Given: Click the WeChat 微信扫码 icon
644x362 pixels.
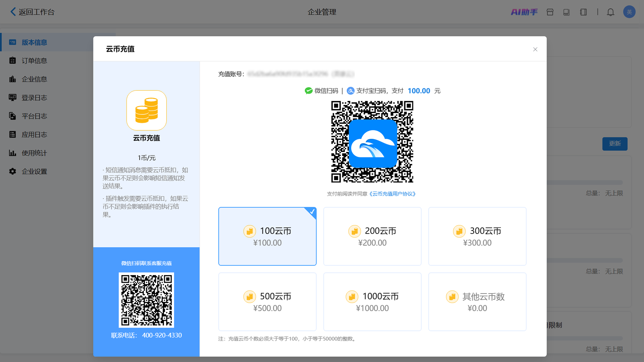Looking at the screenshot, I should pyautogui.click(x=309, y=91).
